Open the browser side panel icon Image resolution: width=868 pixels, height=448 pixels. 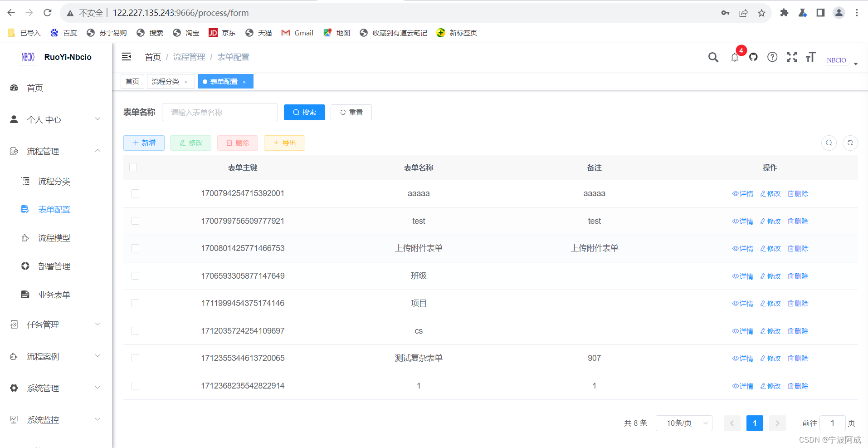tap(820, 13)
